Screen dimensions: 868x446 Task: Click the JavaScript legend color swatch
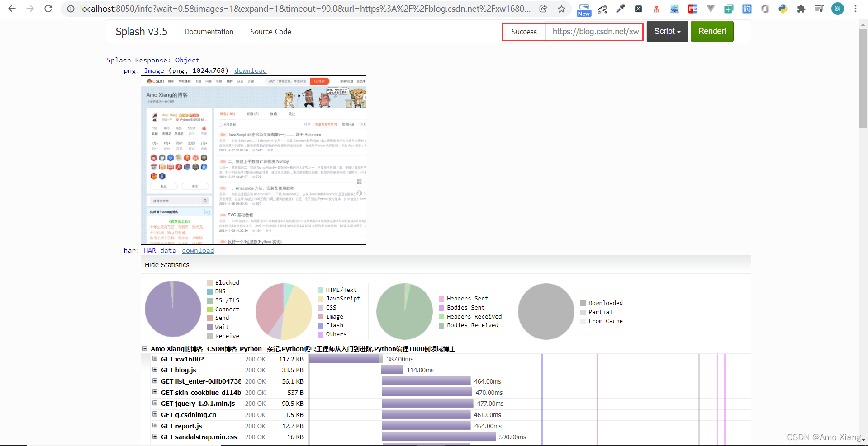click(321, 299)
